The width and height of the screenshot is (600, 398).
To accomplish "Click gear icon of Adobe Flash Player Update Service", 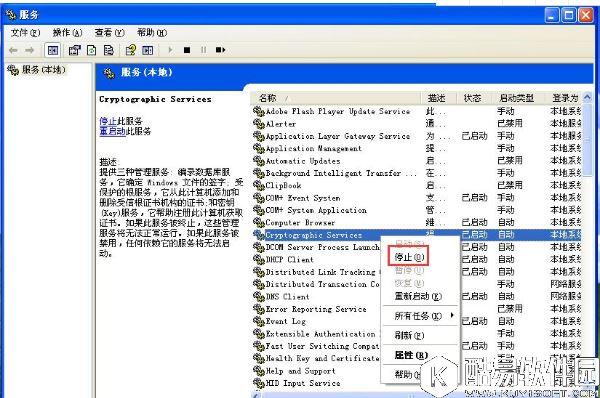I will click(259, 111).
